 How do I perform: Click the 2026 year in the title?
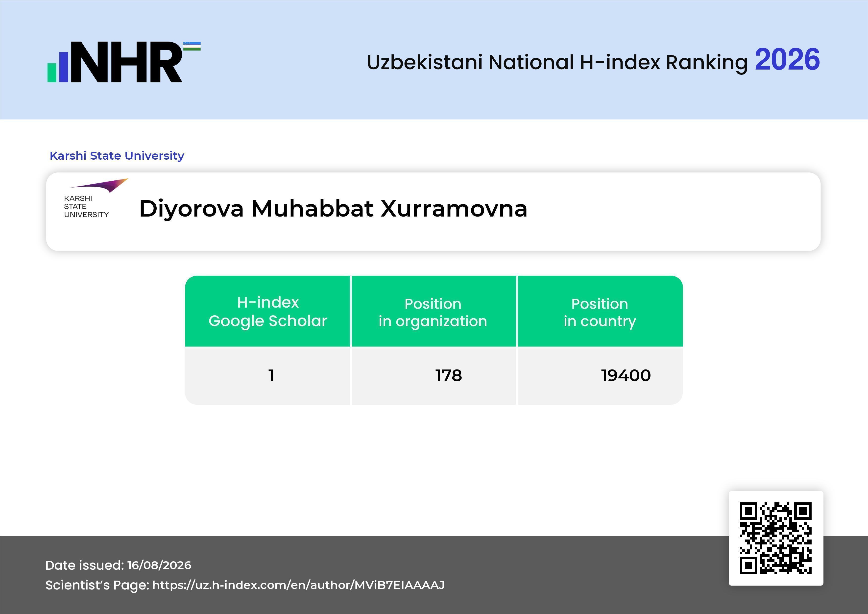coord(788,60)
